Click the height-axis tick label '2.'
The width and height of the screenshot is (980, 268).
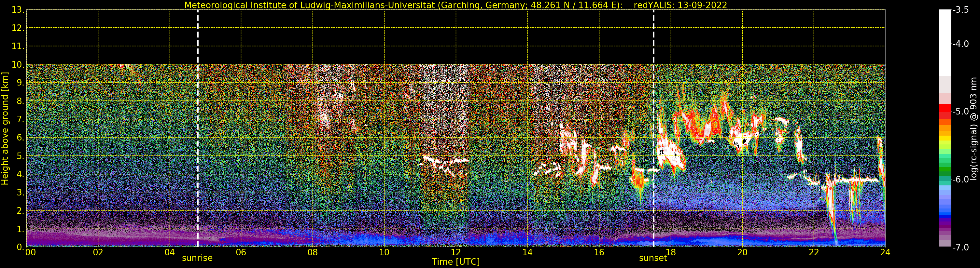20,211
